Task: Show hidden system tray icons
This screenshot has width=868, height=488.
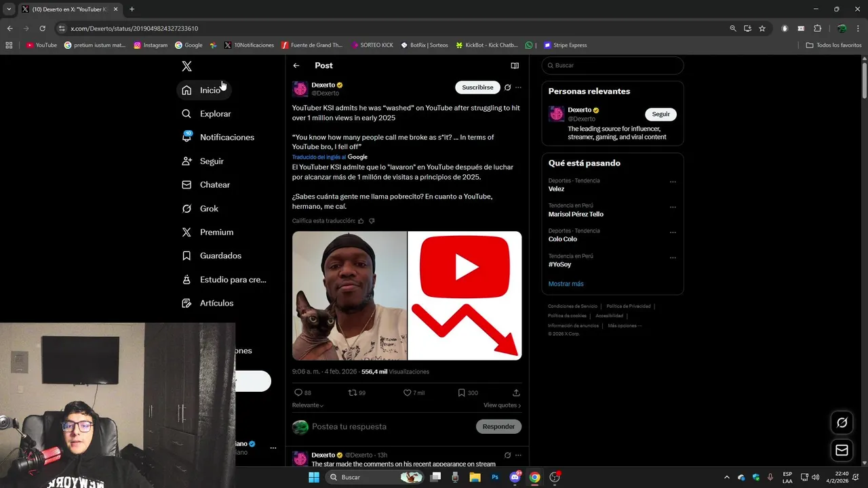Action: [726, 477]
